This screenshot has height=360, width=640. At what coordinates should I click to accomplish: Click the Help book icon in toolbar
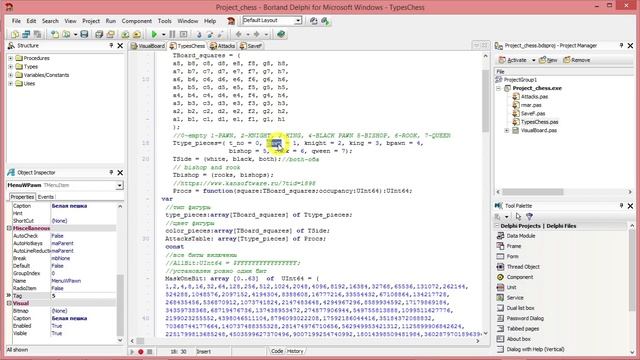tap(280, 34)
